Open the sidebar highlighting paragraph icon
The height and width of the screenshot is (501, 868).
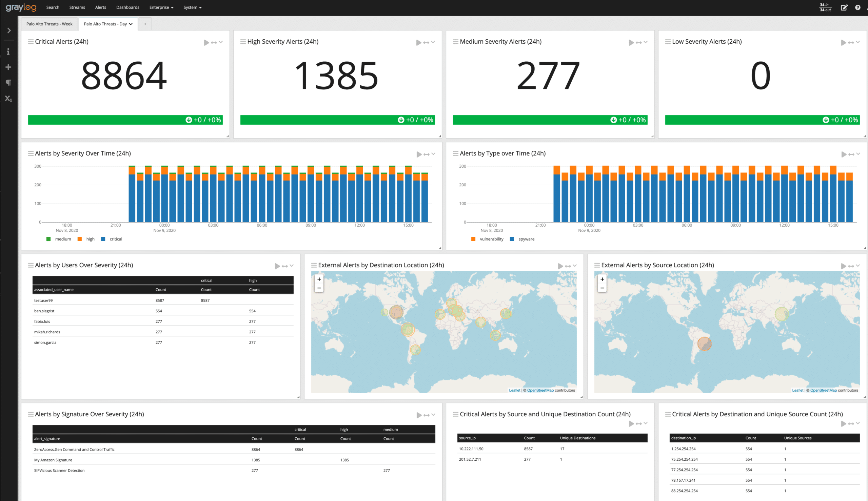point(8,83)
